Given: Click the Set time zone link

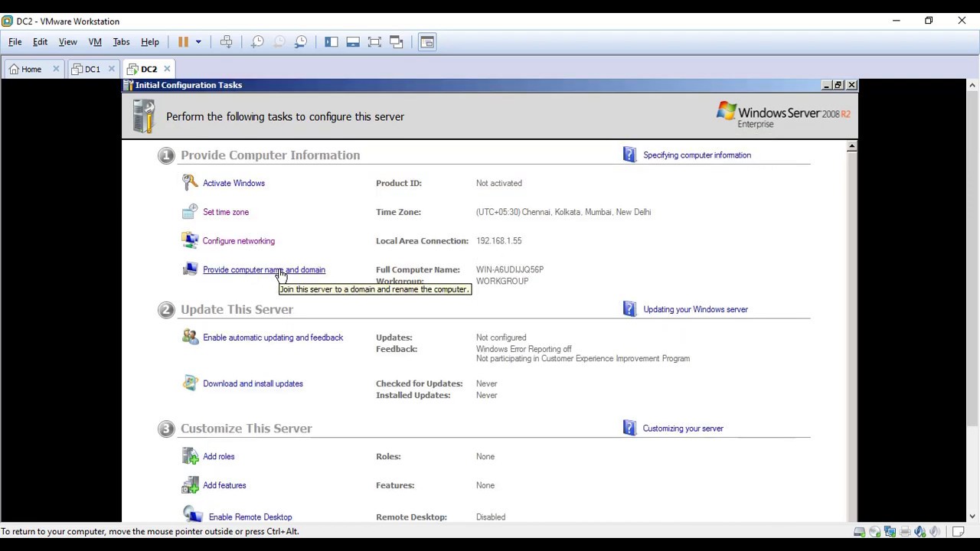Looking at the screenshot, I should click(x=226, y=212).
